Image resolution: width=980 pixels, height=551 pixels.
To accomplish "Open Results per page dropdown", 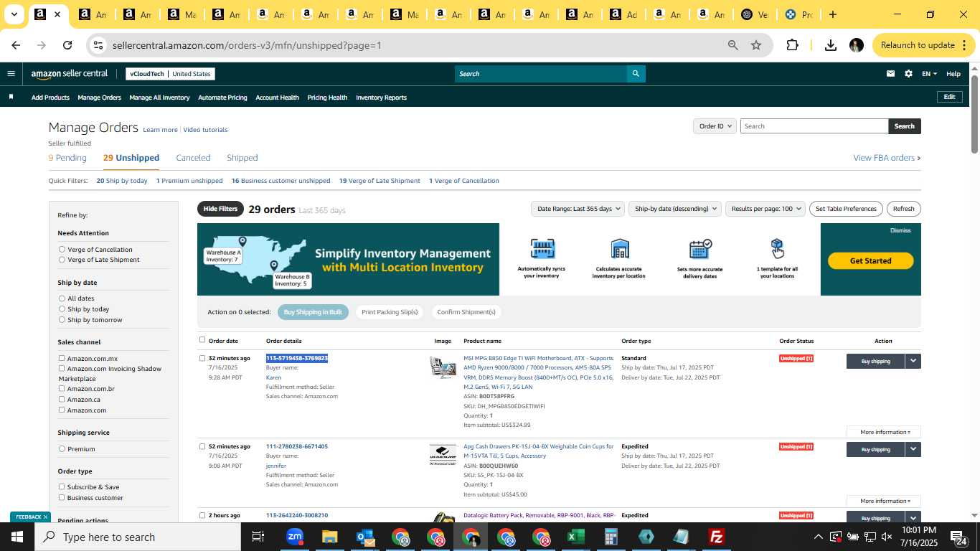I will 765,209.
